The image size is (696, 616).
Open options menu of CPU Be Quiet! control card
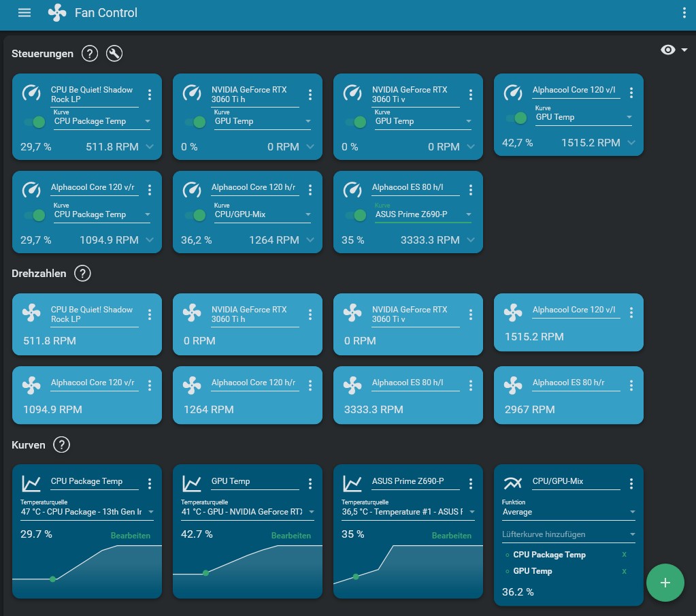150,94
